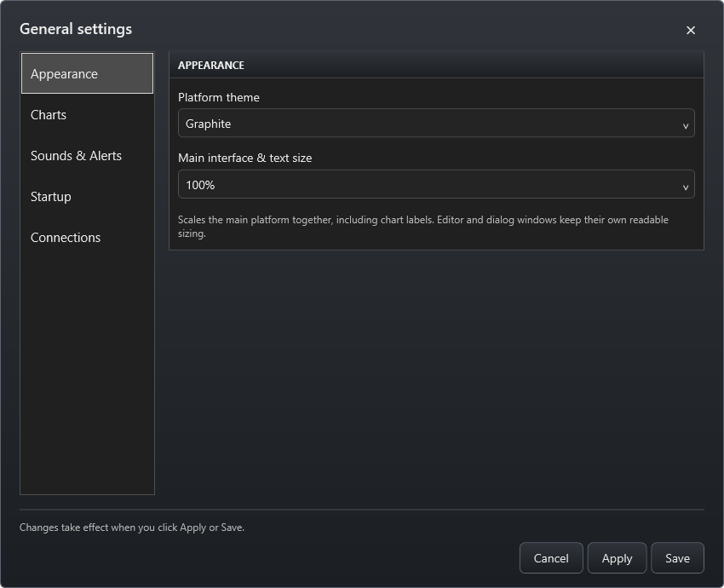
Task: Go to the Startup settings category
Action: [x=87, y=196]
